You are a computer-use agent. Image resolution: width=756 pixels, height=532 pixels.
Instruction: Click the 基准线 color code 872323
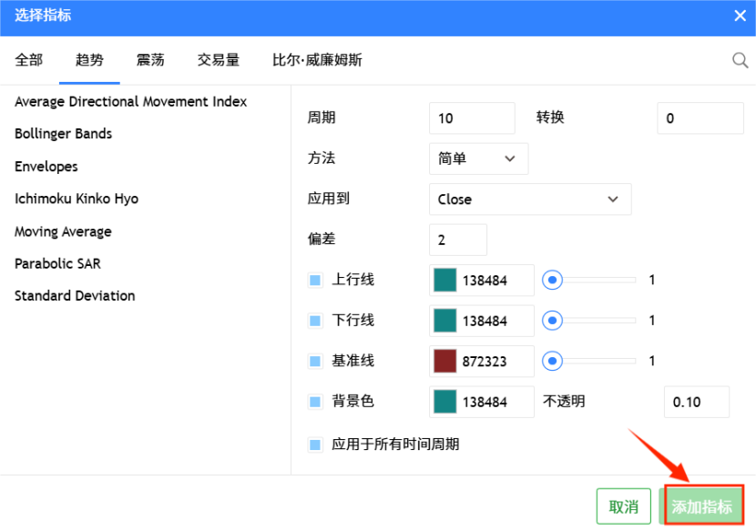485,362
